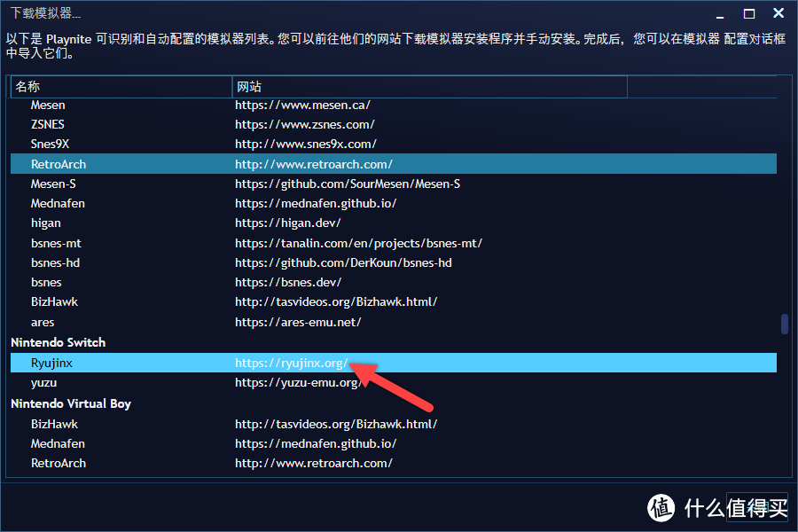Select the Ryujinx emulator name
This screenshot has width=798, height=532.
coord(52,363)
